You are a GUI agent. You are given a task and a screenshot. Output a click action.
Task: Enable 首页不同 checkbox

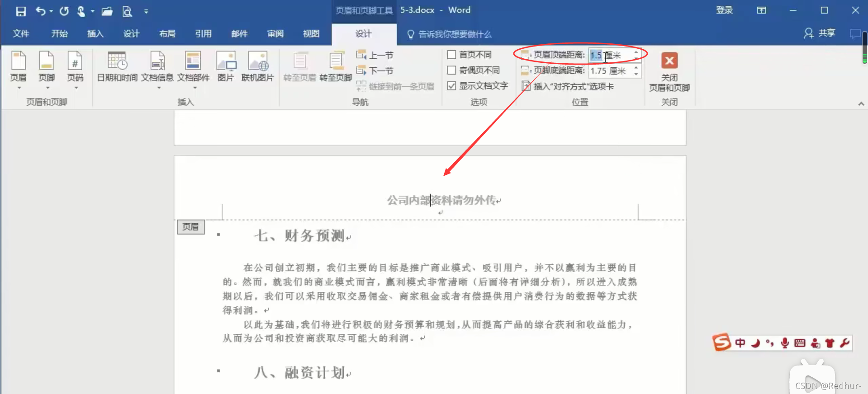click(451, 55)
